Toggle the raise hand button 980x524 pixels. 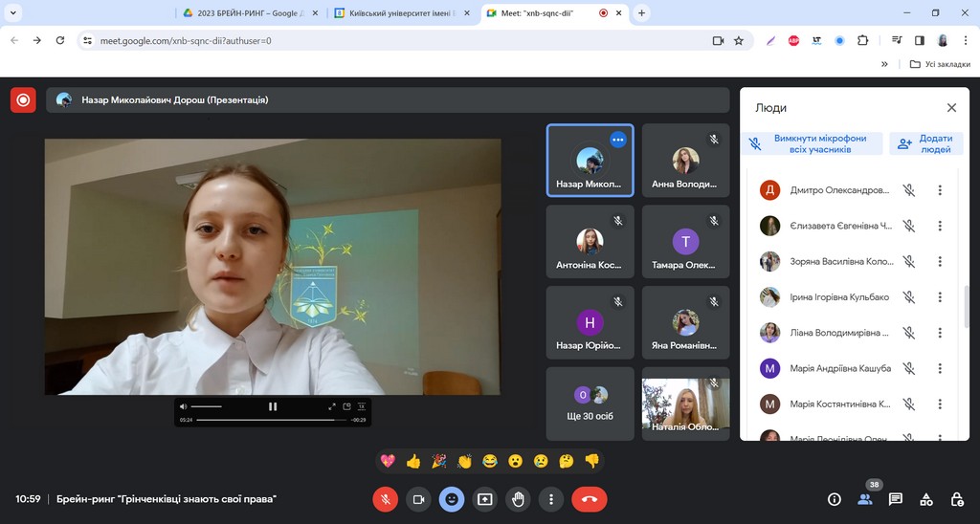click(x=518, y=499)
